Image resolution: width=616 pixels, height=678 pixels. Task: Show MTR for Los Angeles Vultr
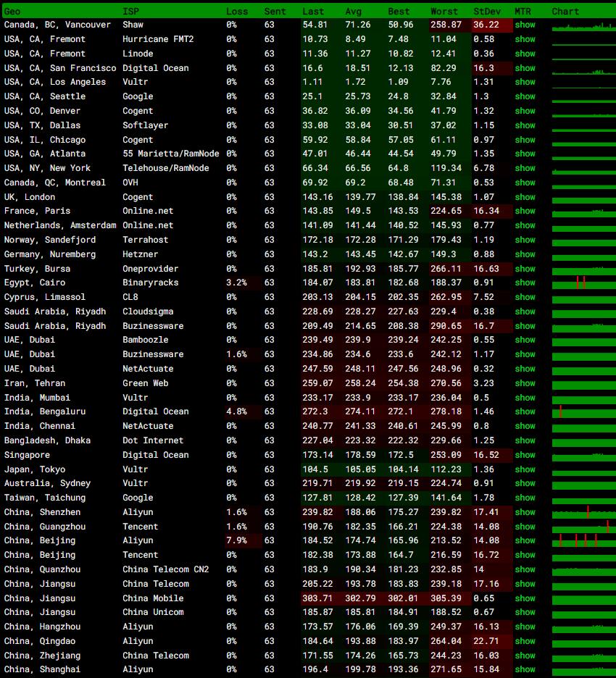pos(525,82)
